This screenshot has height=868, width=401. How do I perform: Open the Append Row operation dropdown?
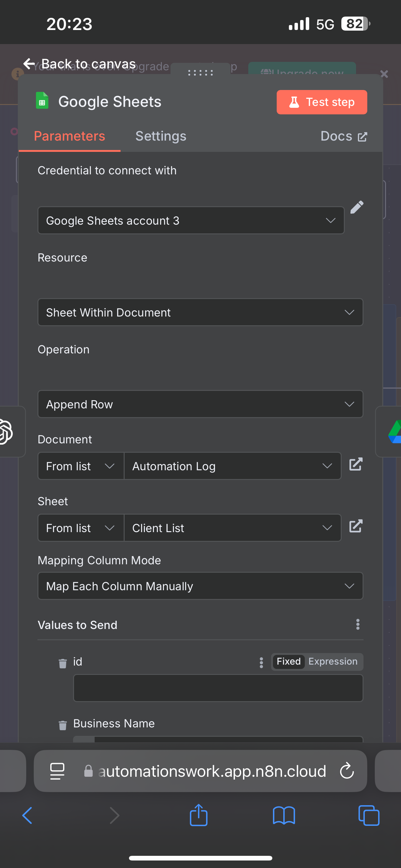click(x=200, y=404)
